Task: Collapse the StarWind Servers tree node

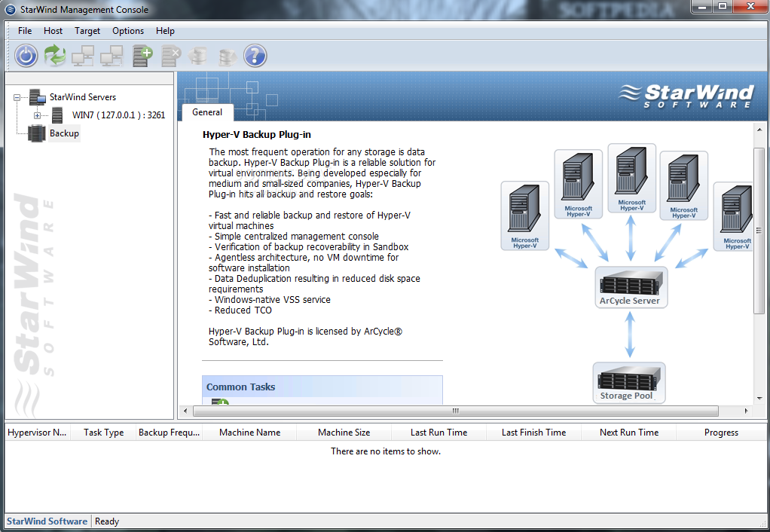Action: (17, 97)
